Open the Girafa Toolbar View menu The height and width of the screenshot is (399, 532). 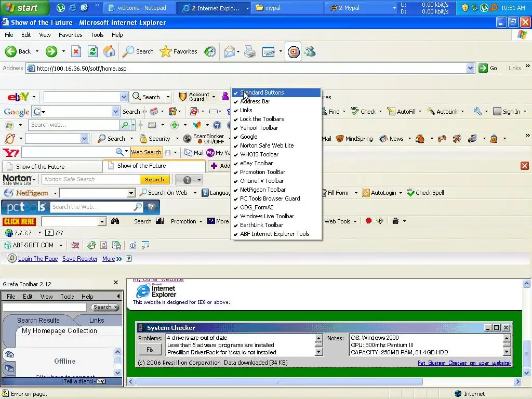(x=46, y=297)
